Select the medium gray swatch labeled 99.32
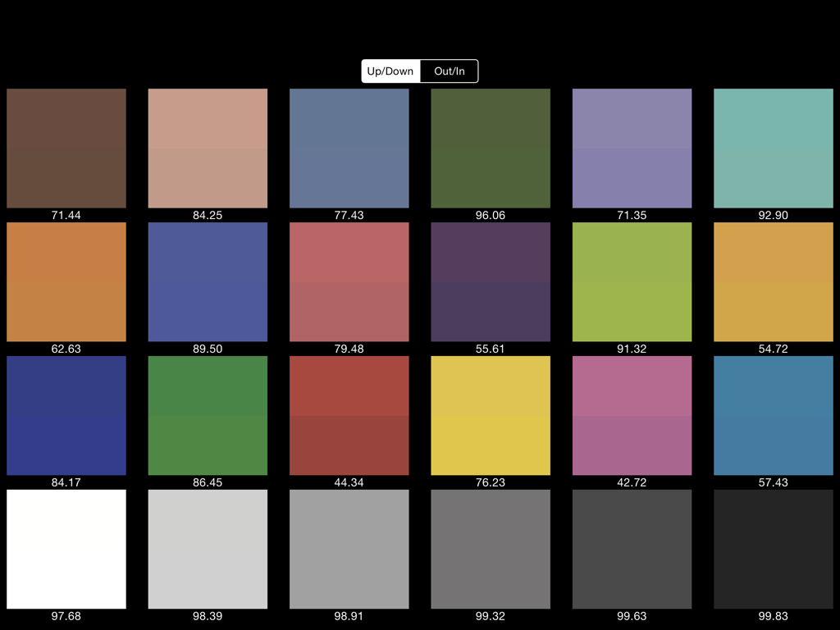 [491, 550]
